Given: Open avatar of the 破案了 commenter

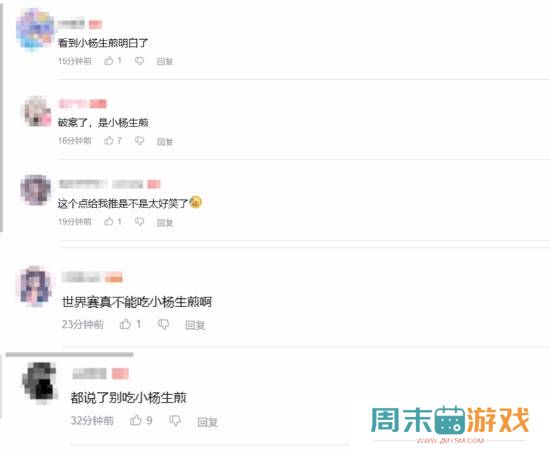Looking at the screenshot, I should point(36,111).
